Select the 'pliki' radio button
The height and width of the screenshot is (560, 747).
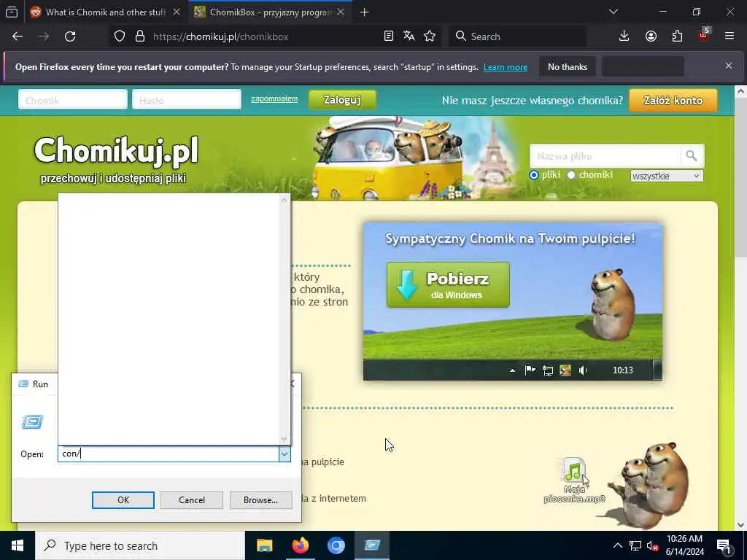(534, 175)
